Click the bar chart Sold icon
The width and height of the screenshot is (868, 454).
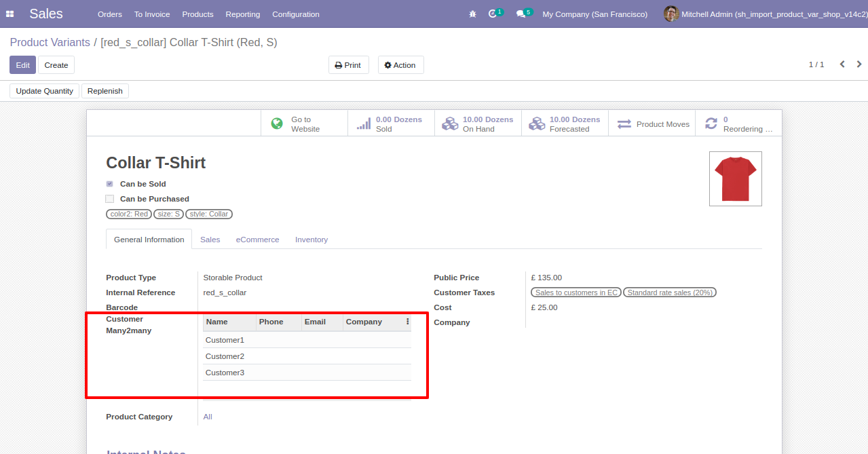pyautogui.click(x=364, y=124)
